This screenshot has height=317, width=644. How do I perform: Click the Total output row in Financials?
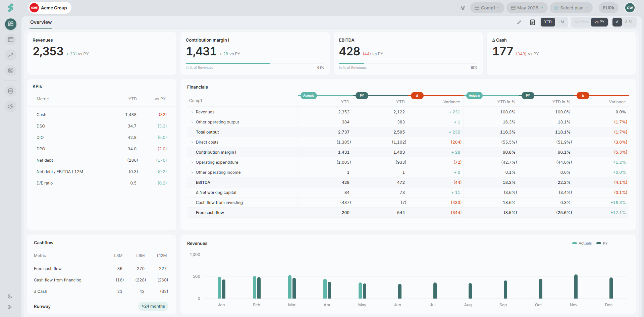coord(408,132)
